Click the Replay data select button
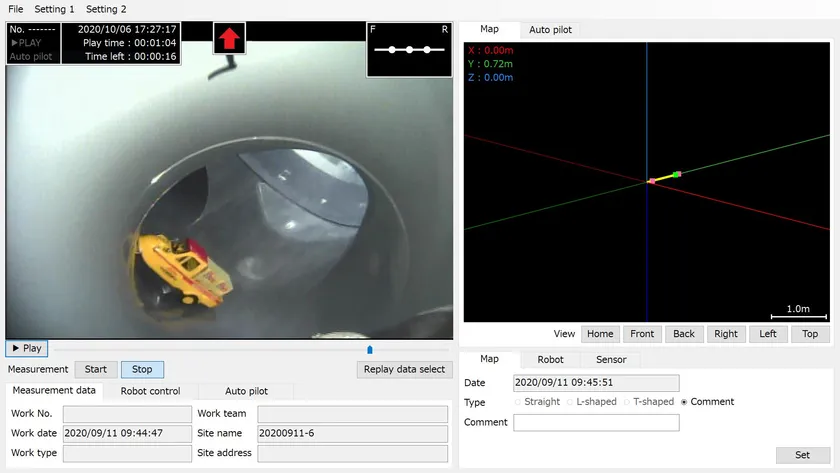Screen dimensions: 840x473 click(x=404, y=369)
